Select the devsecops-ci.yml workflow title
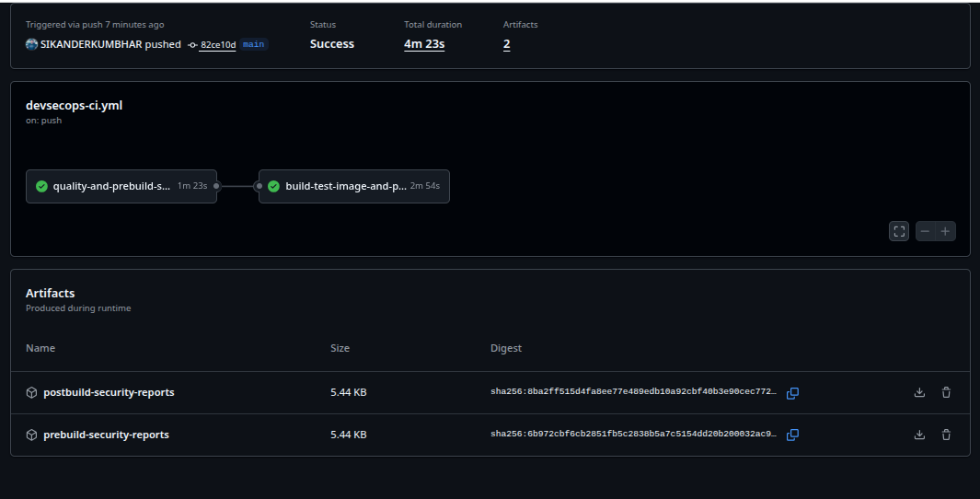The width and height of the screenshot is (980, 499). [x=74, y=106]
